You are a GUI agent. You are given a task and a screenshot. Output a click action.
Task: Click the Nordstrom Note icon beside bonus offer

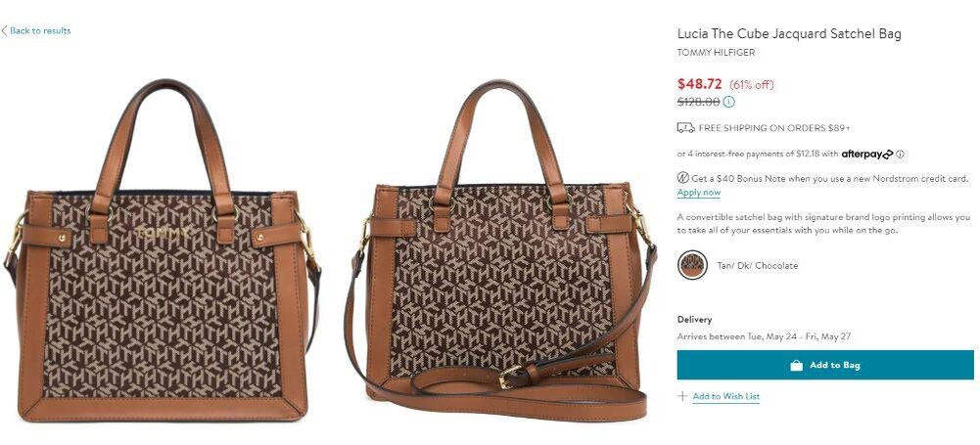pos(683,178)
